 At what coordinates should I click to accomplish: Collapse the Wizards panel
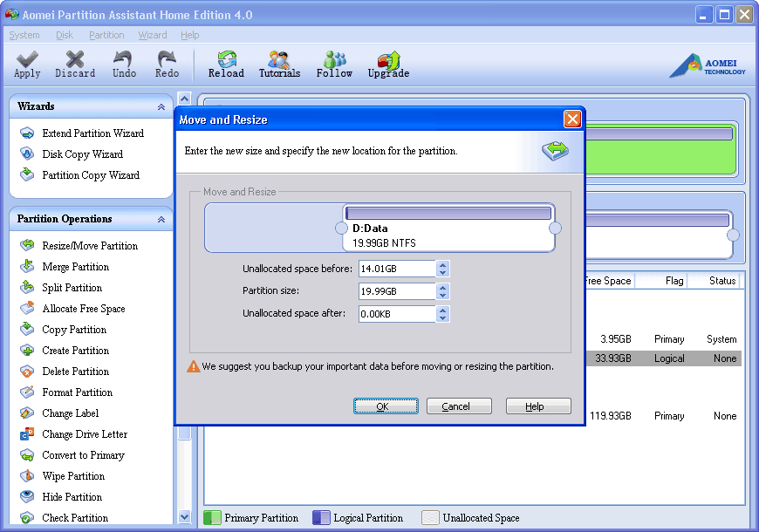coord(161,107)
